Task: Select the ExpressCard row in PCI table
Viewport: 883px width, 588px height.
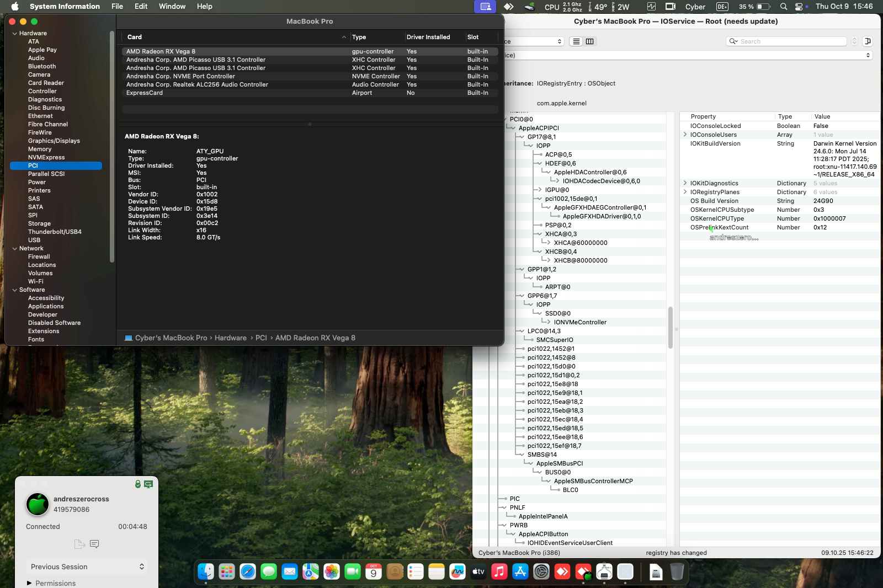Action: [x=310, y=93]
